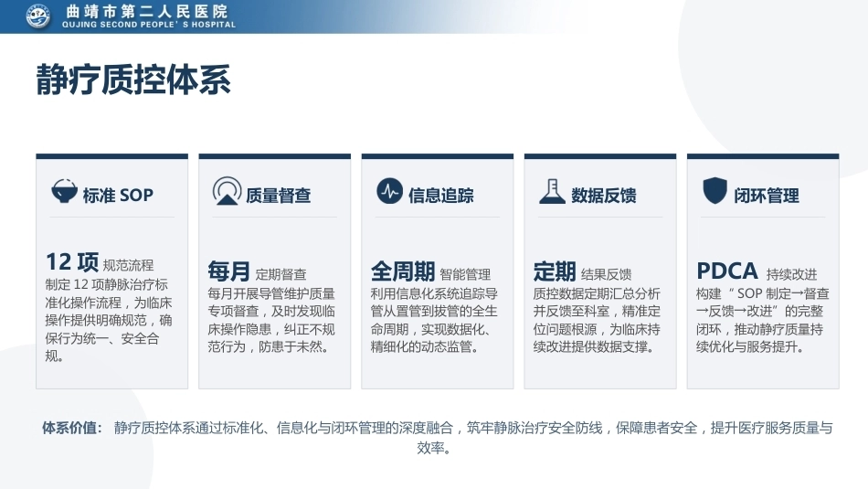This screenshot has height=489, width=868.
Task: Click paragraph starting 构建 "SOP 制定
Action: click(x=762, y=320)
